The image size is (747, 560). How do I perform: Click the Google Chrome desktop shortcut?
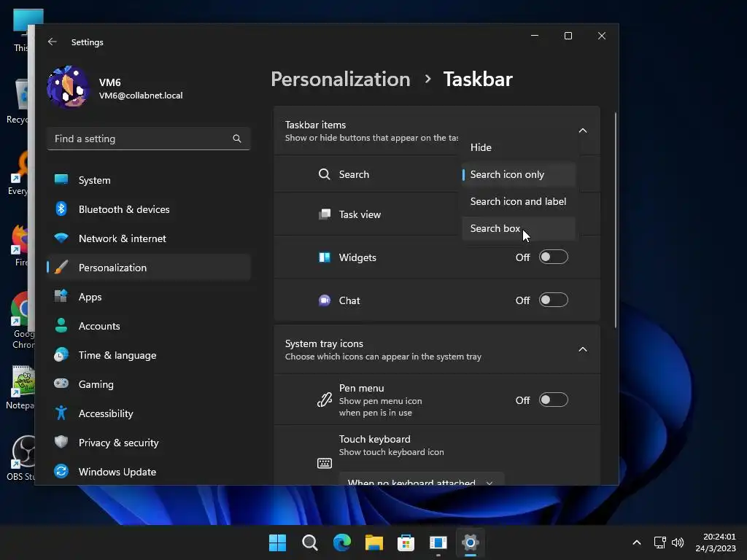point(21,321)
